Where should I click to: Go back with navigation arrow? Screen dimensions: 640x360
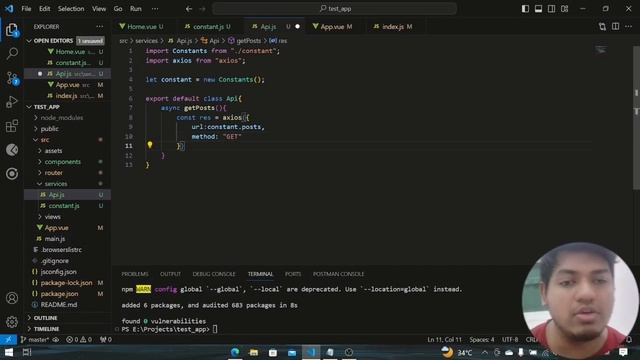pyautogui.click(x=189, y=9)
